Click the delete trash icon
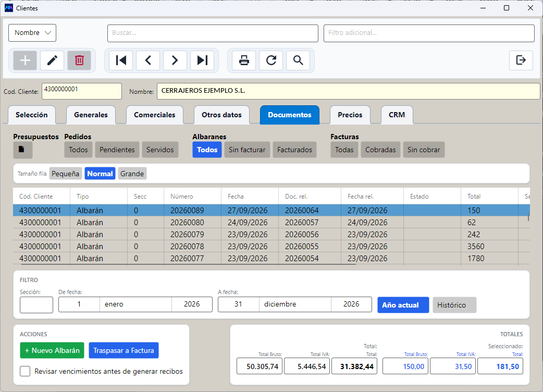This screenshot has width=543, height=392. click(79, 60)
